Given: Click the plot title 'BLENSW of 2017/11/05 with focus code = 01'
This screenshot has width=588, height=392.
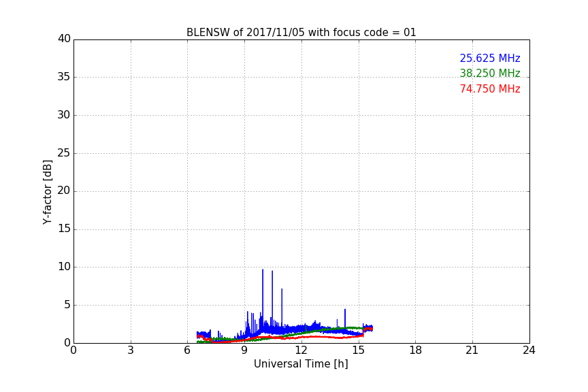Looking at the screenshot, I should pos(301,33).
